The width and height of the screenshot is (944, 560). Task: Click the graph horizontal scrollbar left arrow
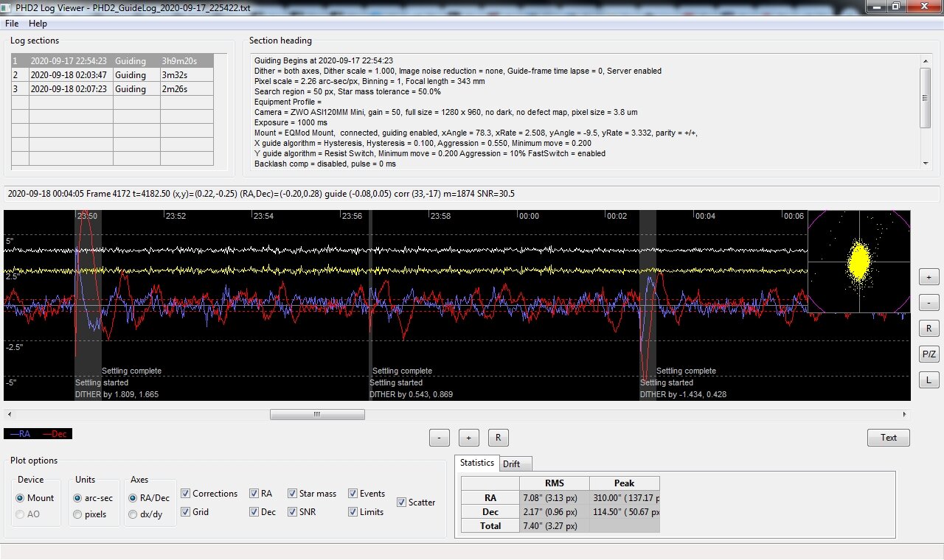click(x=10, y=414)
